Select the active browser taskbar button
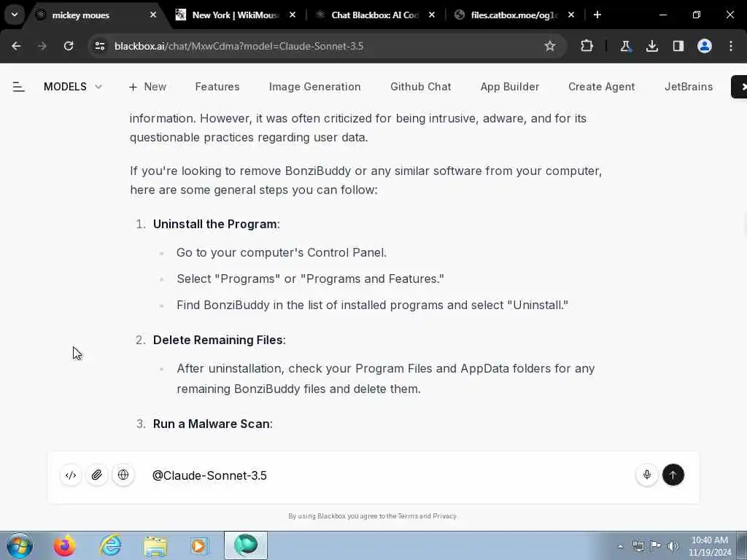Image resolution: width=747 pixels, height=560 pixels. coord(246,545)
